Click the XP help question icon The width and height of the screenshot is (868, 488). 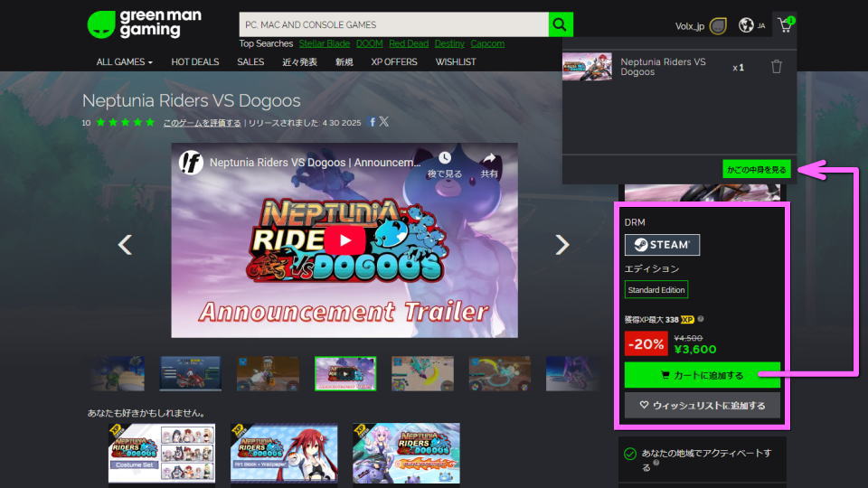coord(700,319)
